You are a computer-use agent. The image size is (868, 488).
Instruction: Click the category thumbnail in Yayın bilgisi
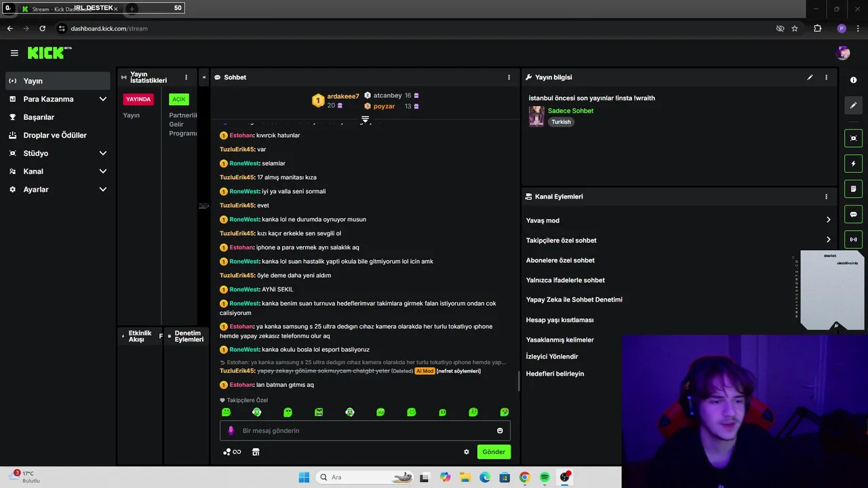[536, 116]
